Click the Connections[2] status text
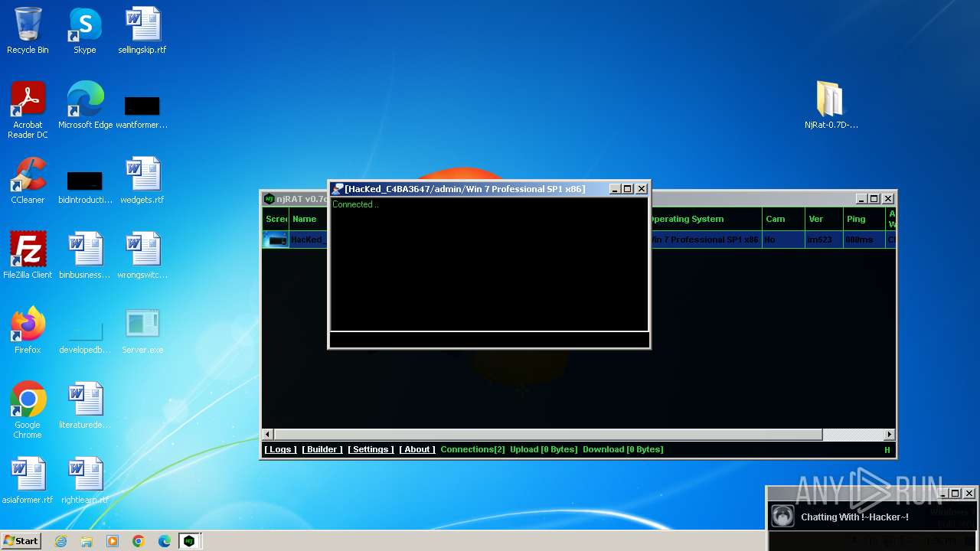This screenshot has height=551, width=980. (x=473, y=449)
